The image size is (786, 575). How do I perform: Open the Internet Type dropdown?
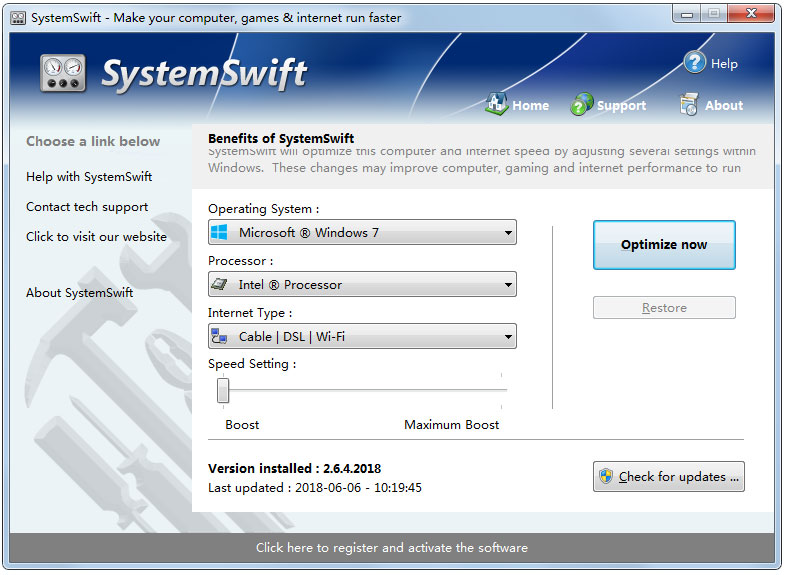(x=508, y=337)
